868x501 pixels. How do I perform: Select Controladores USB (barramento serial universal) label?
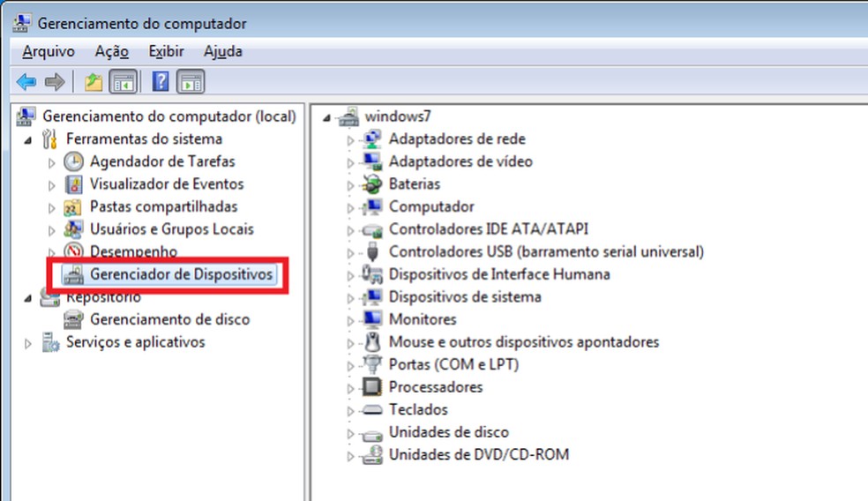546,252
